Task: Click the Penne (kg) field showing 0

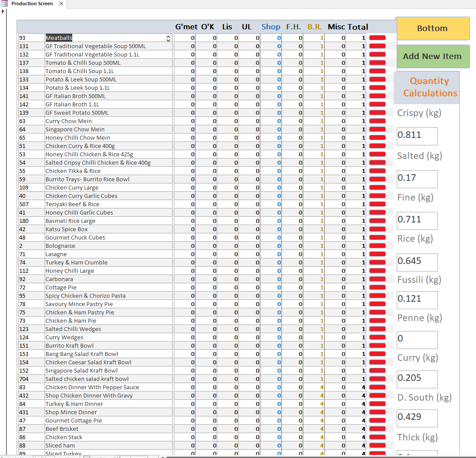Action: click(x=417, y=340)
